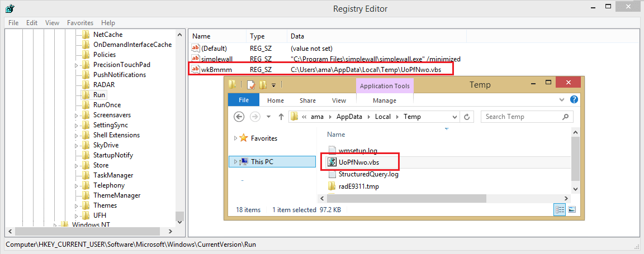Expand the Shell Extensions key

[76, 136]
